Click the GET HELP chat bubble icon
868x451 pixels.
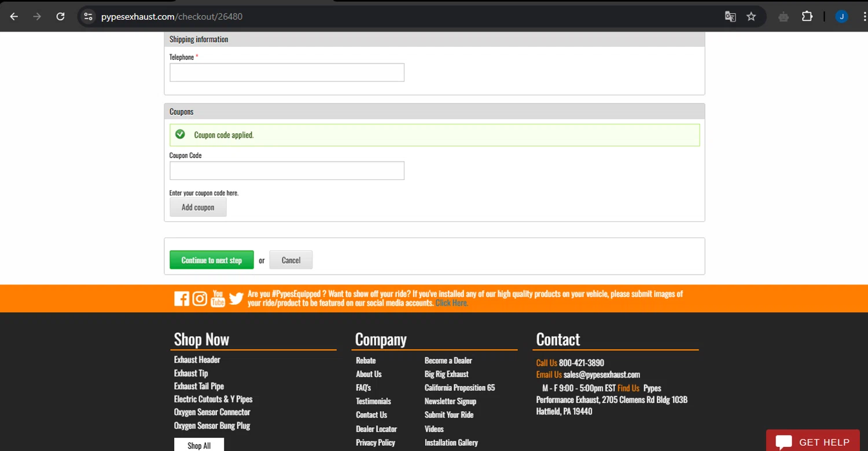tap(784, 442)
